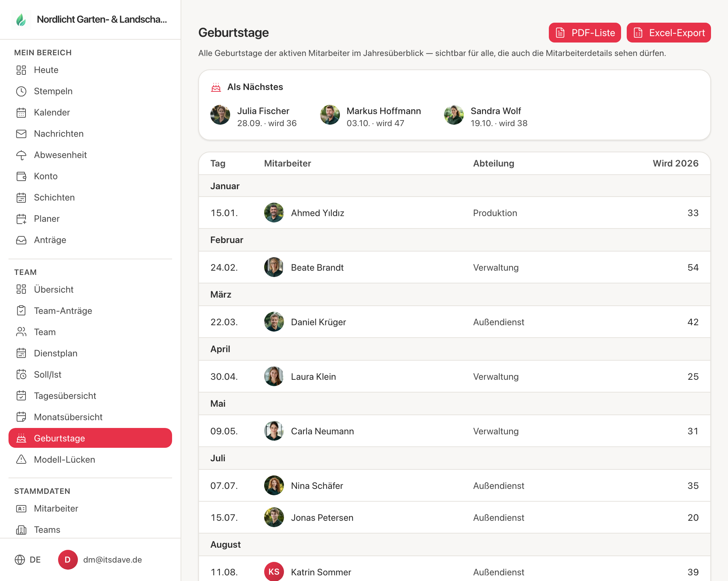Open Monatsübersicht page

[90, 417]
